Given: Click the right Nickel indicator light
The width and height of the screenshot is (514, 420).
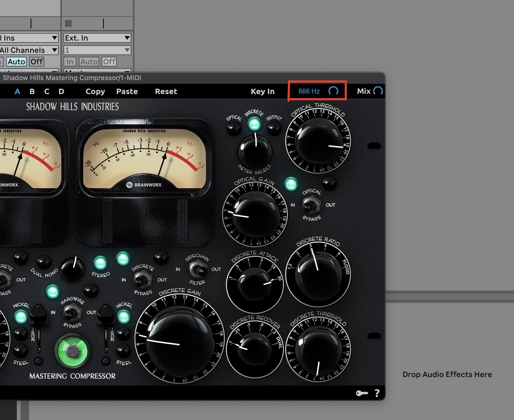Looking at the screenshot, I should click(123, 317).
